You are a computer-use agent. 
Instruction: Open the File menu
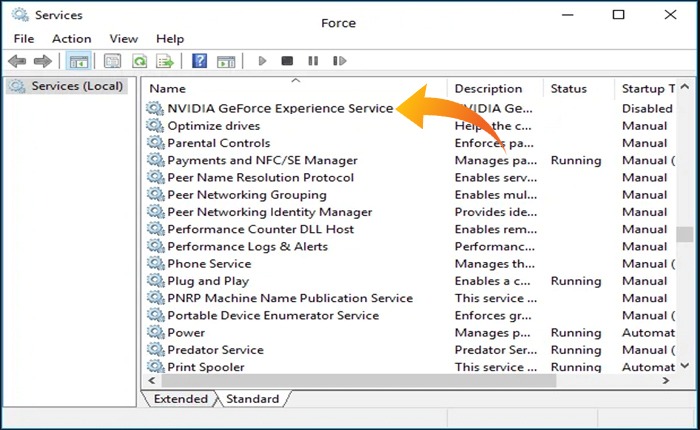(24, 38)
